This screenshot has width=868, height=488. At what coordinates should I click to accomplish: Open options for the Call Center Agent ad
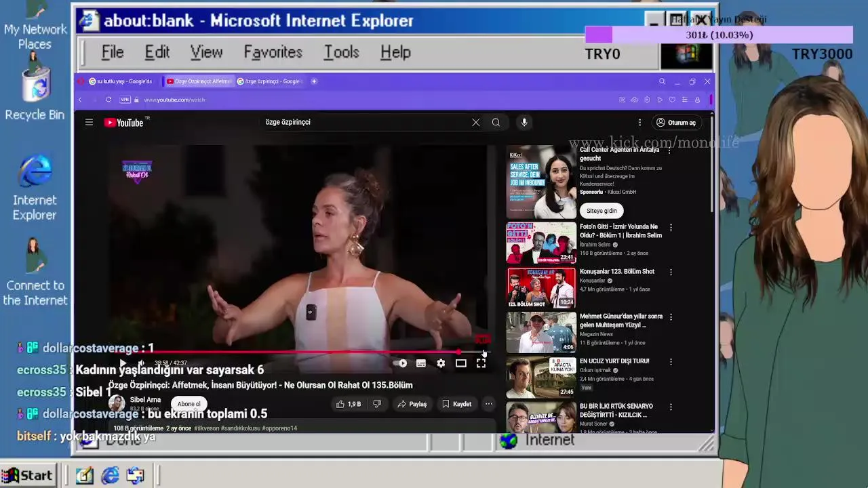pyautogui.click(x=671, y=150)
